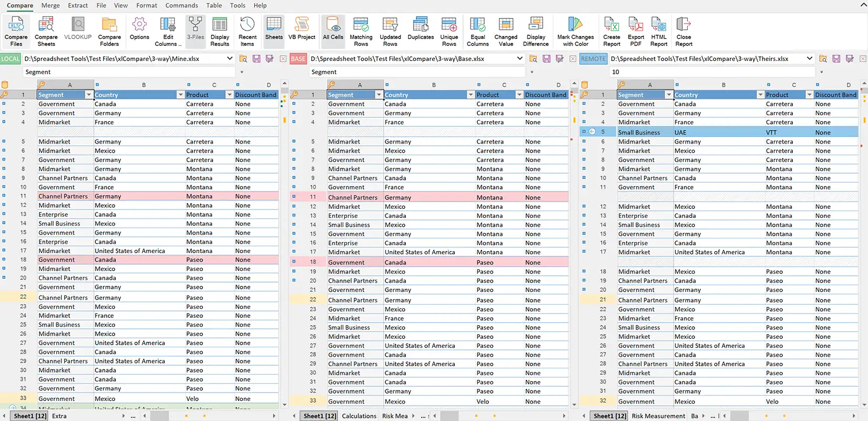Open the Commands menu
This screenshot has width=868, height=421.
182,5
